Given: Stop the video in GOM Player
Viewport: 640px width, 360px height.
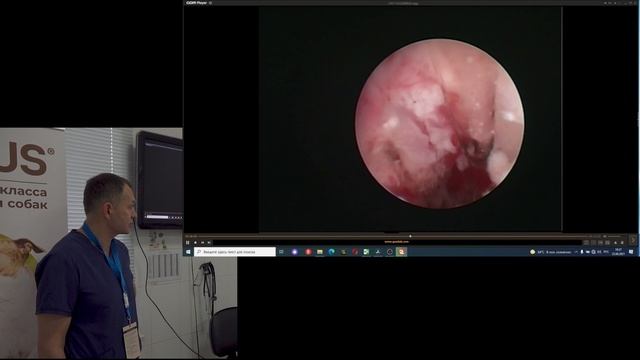Looking at the screenshot, I should [195, 242].
